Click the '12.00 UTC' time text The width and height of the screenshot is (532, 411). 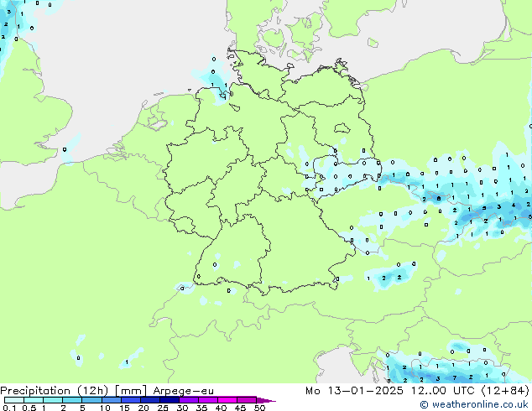443,391
